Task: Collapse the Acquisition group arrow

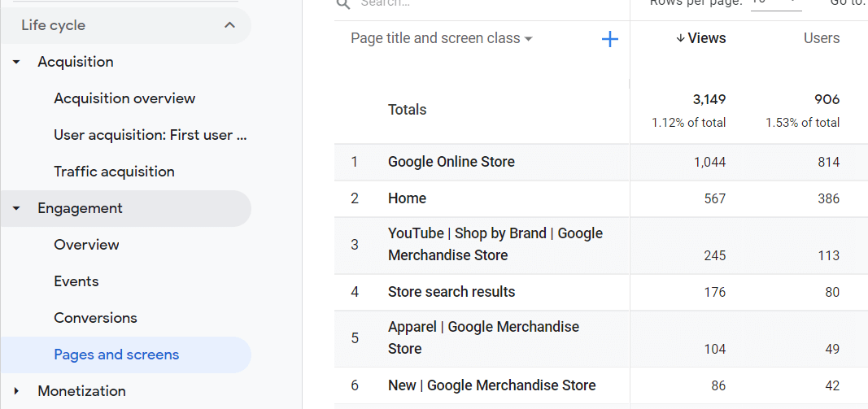Action: pyautogui.click(x=16, y=63)
